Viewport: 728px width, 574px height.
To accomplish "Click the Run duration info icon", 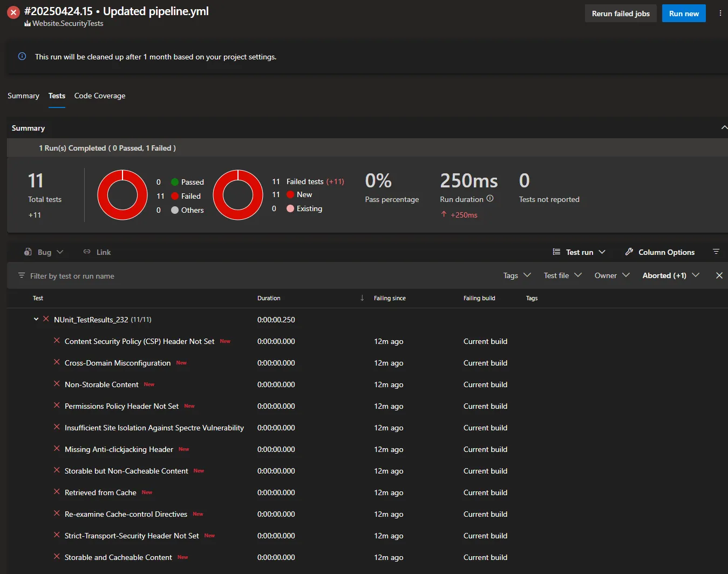I will (x=490, y=199).
